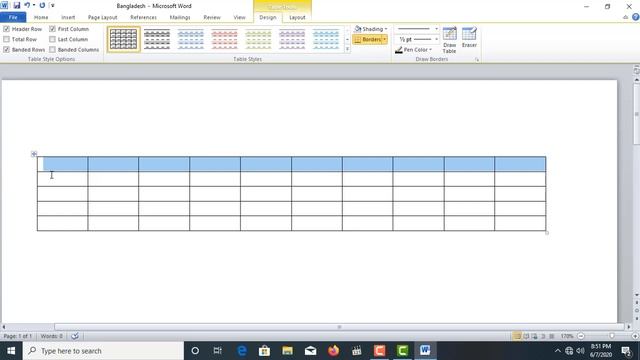Viewport: 640px width, 360px height.
Task: Save the document from Quick Access Toolbar
Action: 17,6
